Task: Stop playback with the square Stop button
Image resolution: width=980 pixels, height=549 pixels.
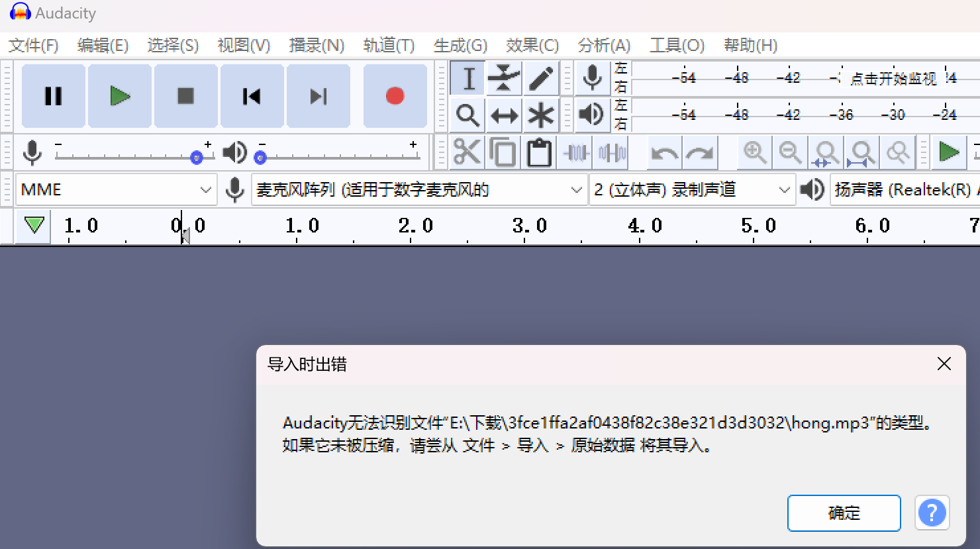Action: coord(186,96)
